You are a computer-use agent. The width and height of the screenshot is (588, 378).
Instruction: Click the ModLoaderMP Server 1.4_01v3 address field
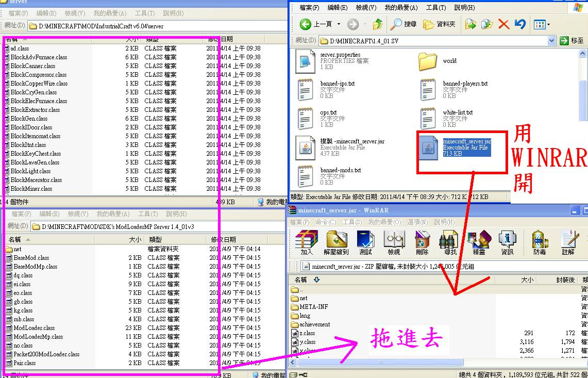point(158,226)
